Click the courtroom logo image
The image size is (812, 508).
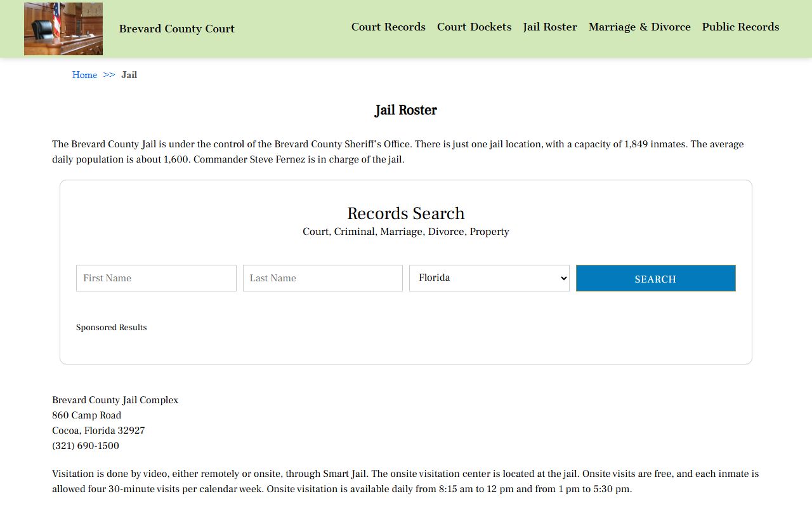tap(63, 29)
